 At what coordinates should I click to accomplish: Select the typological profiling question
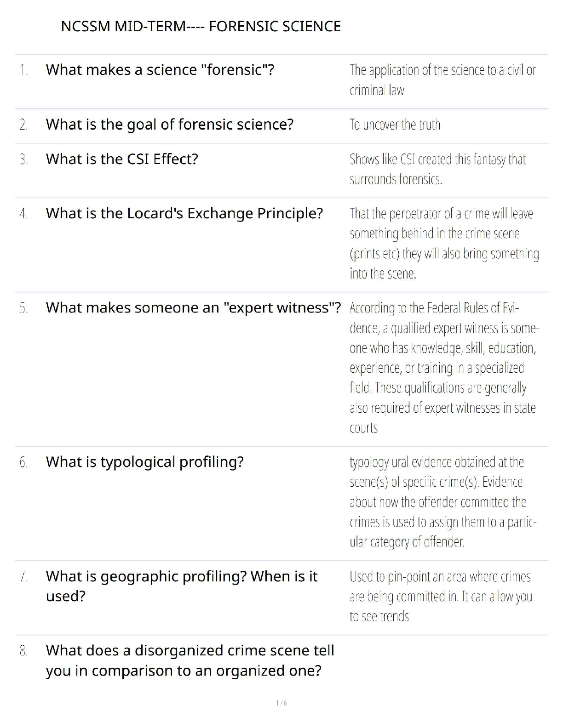[144, 462]
